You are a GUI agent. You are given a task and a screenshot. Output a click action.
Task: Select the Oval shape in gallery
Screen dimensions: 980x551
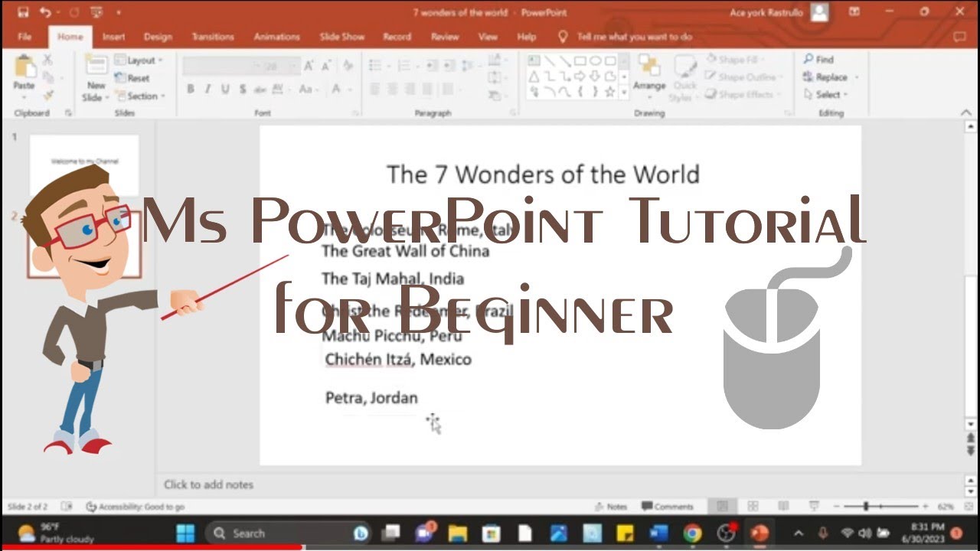click(x=595, y=60)
